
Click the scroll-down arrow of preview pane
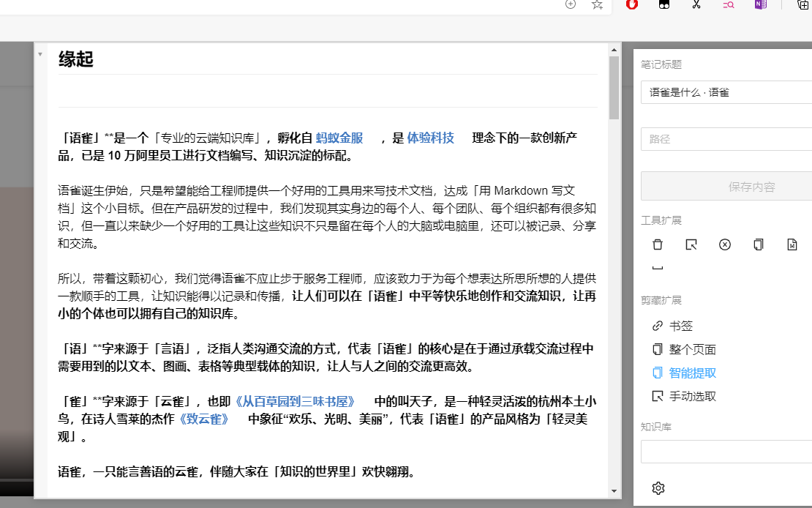point(614,491)
